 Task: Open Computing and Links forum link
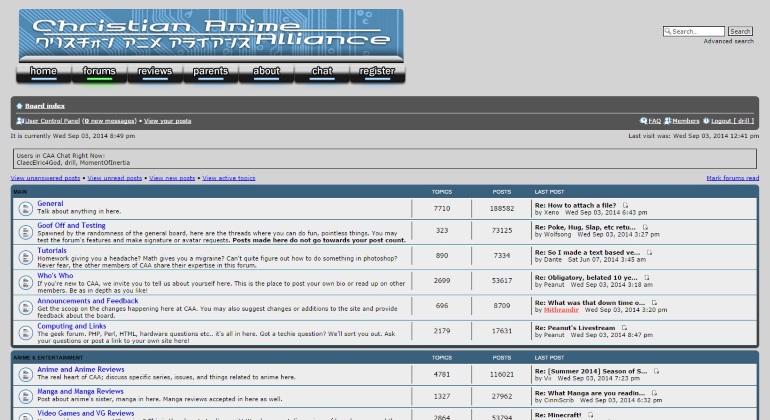72,326
